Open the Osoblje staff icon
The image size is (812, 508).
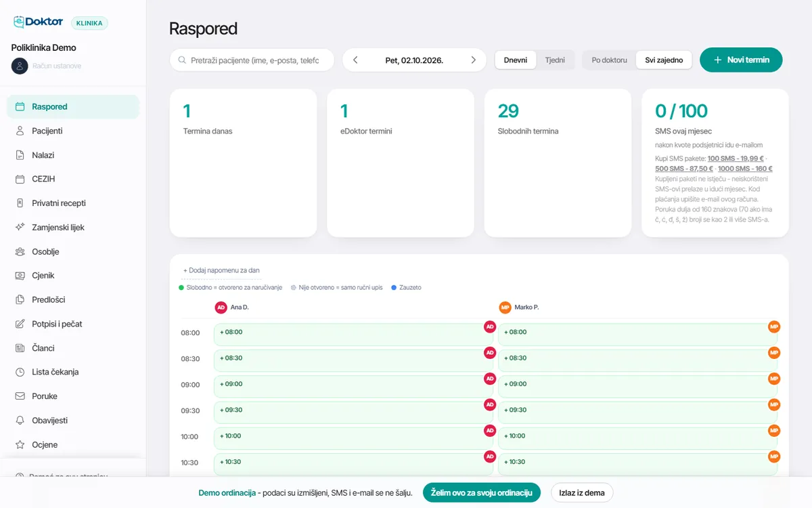point(20,251)
